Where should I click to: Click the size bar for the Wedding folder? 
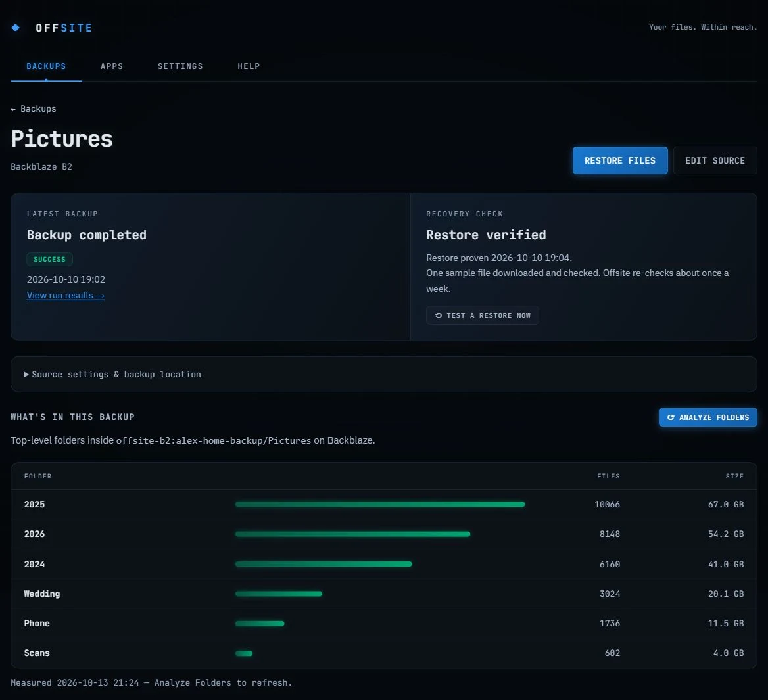click(279, 594)
